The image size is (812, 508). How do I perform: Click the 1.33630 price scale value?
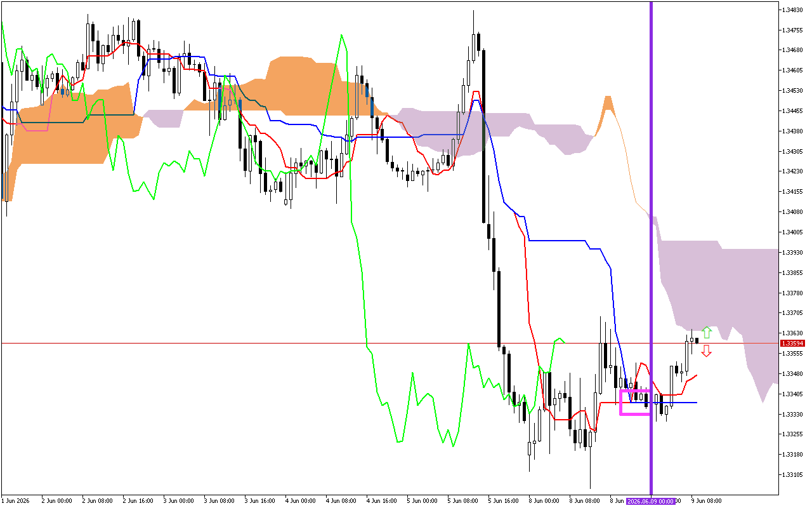(793, 333)
